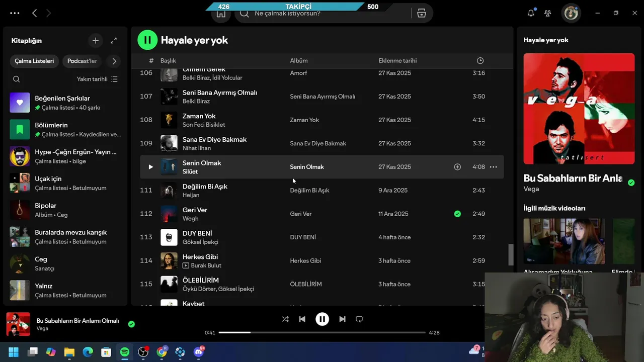This screenshot has width=644, height=362.
Task: Toggle saved checkmark on Geri Ver row
Action: click(x=457, y=214)
